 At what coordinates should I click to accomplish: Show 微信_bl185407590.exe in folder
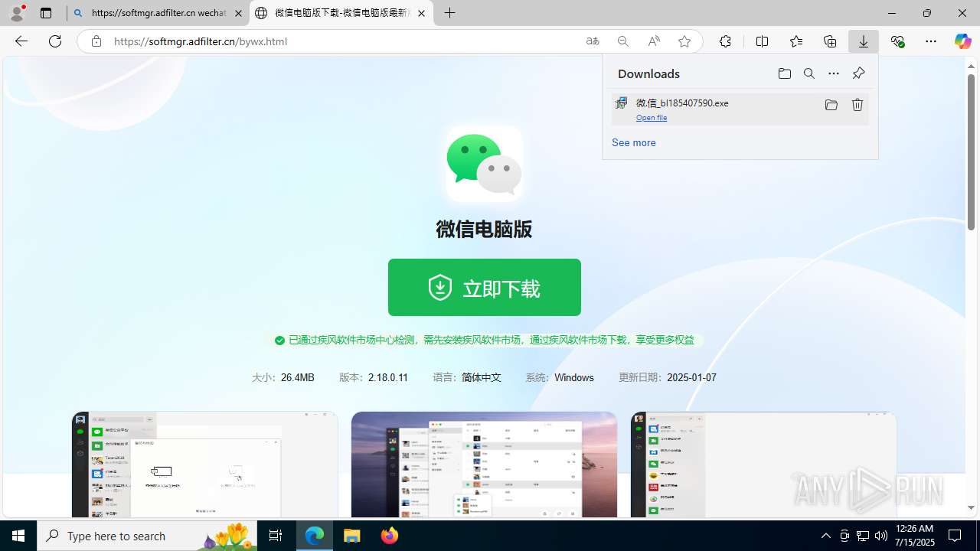831,105
